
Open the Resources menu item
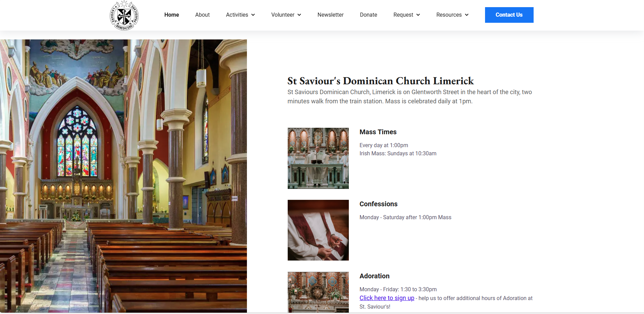(x=449, y=15)
